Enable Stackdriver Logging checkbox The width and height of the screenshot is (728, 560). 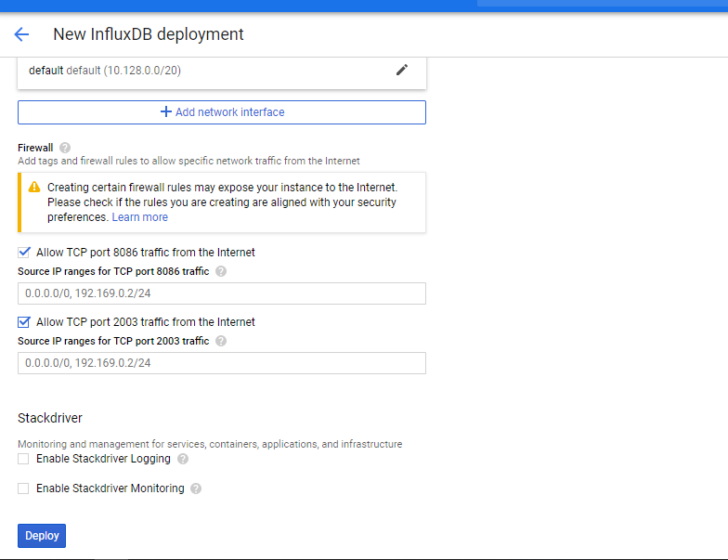click(x=24, y=459)
